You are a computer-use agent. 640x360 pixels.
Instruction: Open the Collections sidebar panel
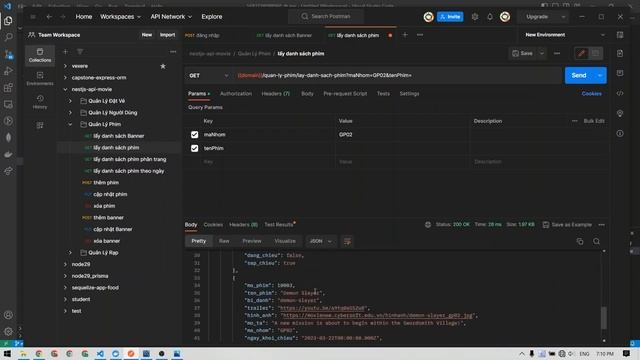tap(40, 55)
